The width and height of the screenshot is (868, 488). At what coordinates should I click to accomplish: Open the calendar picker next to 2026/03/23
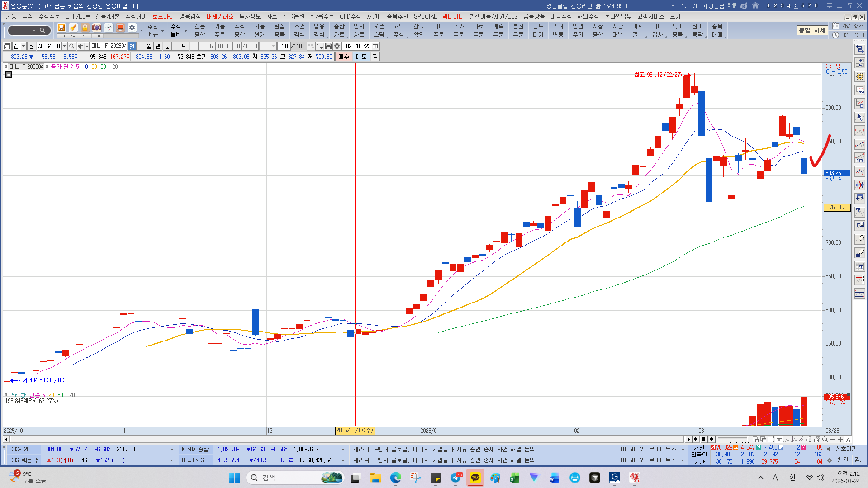coord(375,46)
